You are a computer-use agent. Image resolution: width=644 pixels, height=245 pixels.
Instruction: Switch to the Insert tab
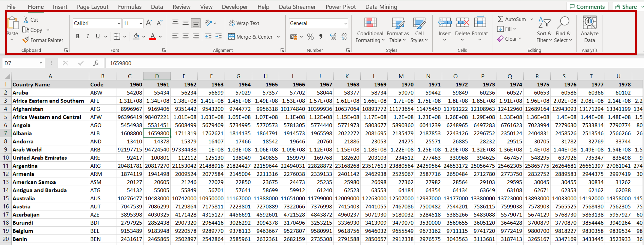coord(60,7)
